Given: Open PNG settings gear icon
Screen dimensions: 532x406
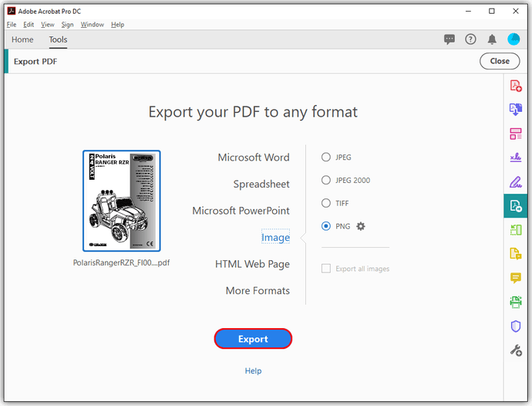Looking at the screenshot, I should [361, 226].
